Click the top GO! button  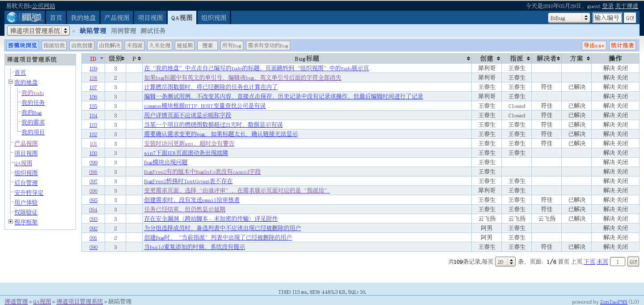[x=630, y=18]
